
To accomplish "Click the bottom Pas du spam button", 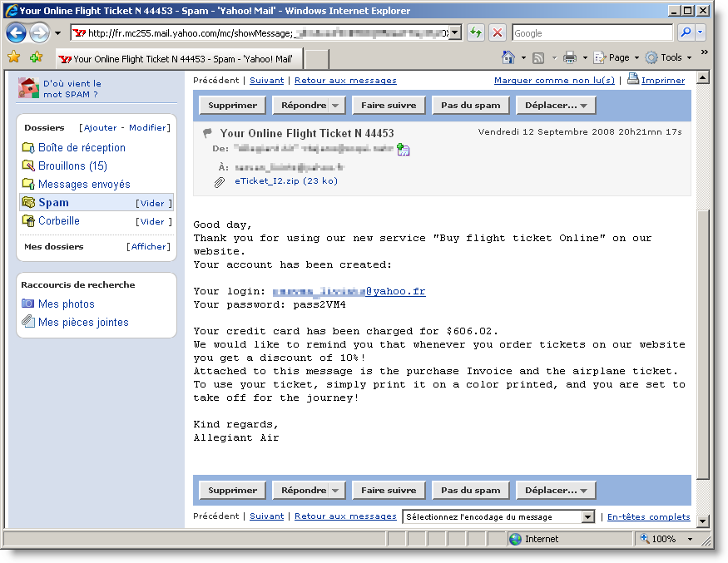I will pos(470,491).
